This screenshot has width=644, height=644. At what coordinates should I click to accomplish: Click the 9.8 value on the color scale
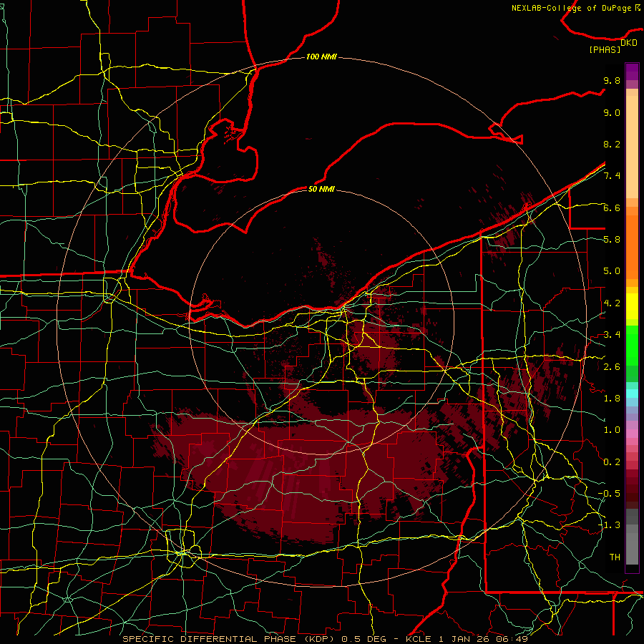[x=612, y=80]
